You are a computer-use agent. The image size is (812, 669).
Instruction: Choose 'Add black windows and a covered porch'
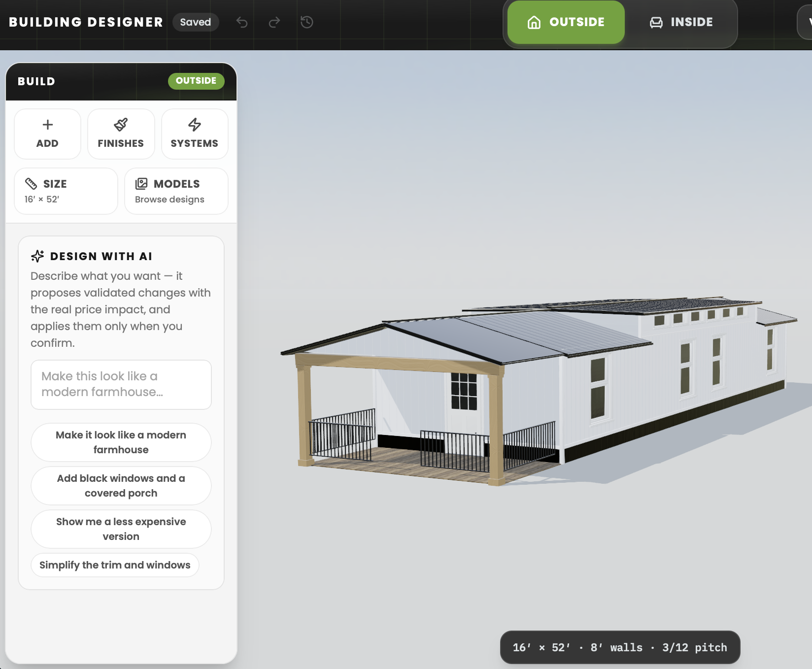click(x=121, y=486)
